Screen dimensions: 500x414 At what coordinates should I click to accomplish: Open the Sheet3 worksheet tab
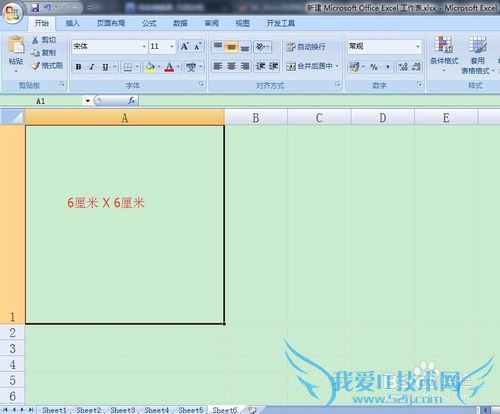pyautogui.click(x=123, y=410)
